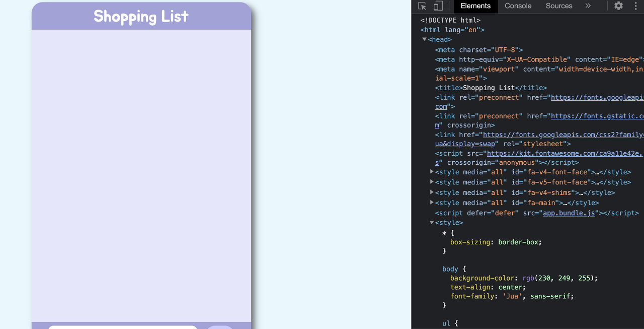
Task: Click the box-sizing: border-box rule text
Action: pos(496,242)
